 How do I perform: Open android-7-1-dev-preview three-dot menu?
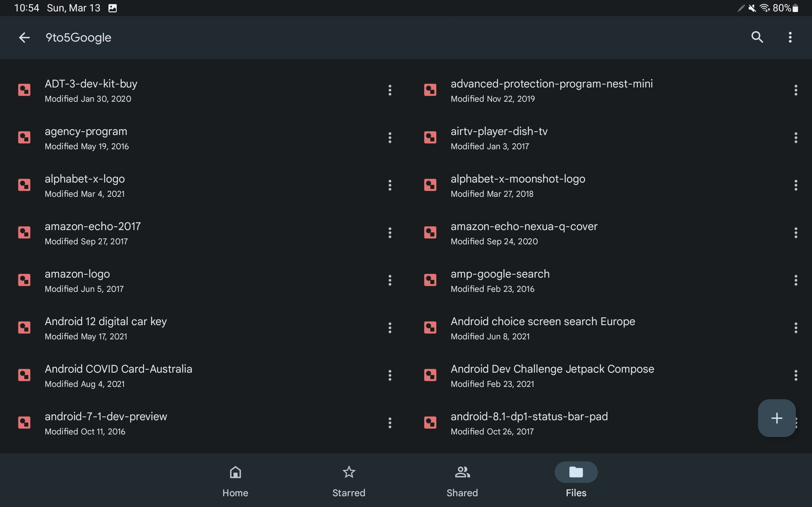pos(390,422)
